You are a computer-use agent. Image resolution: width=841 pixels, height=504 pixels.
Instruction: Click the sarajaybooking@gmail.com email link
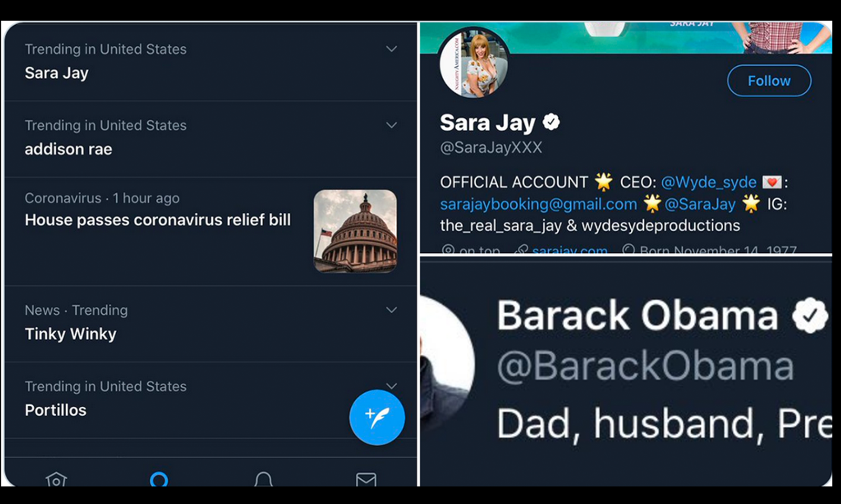click(x=538, y=204)
